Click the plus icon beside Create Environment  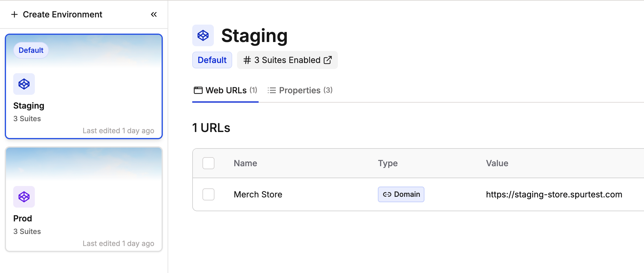coord(14,14)
